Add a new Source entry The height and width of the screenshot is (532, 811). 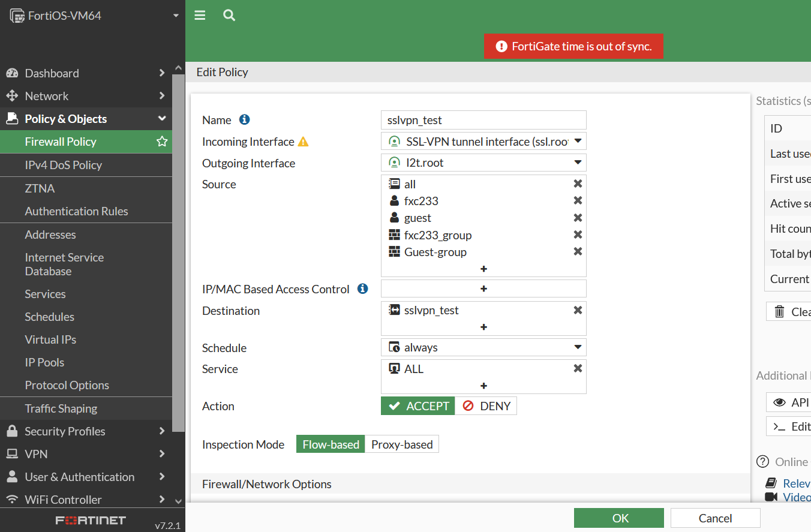483,269
